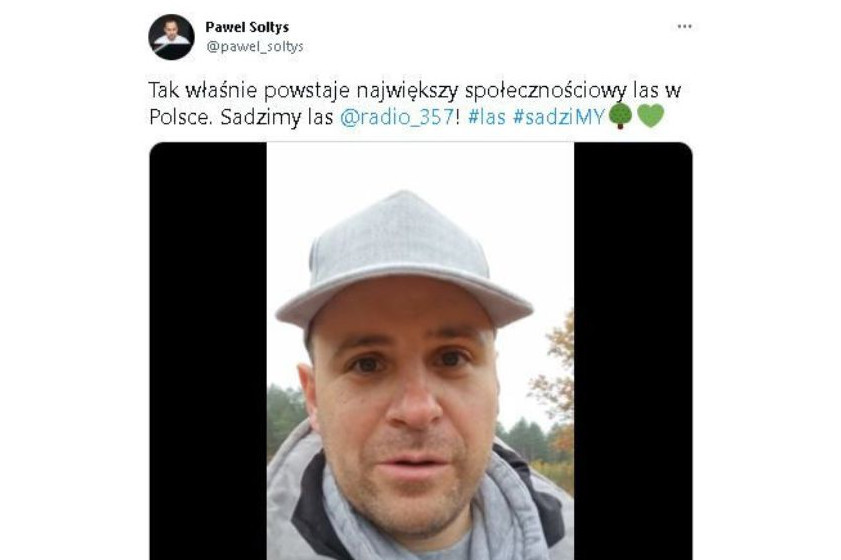This screenshot has height=560, width=841.
Task: Open the tweet's three-dot more options menu
Action: [x=684, y=26]
